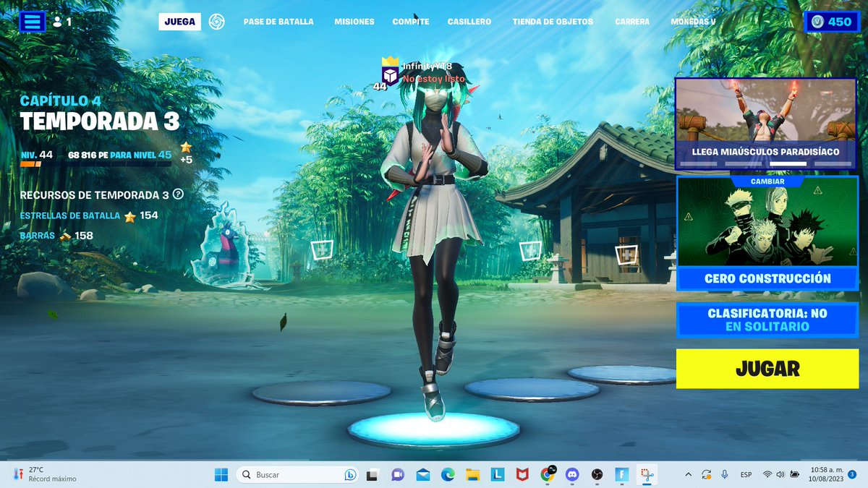Open Discord from the taskbar
The width and height of the screenshot is (868, 488).
point(573,475)
